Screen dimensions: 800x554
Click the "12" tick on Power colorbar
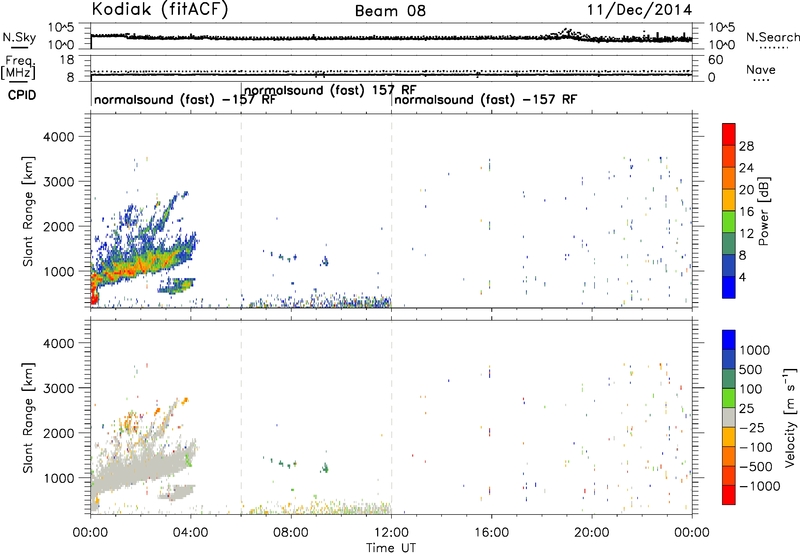(746, 234)
